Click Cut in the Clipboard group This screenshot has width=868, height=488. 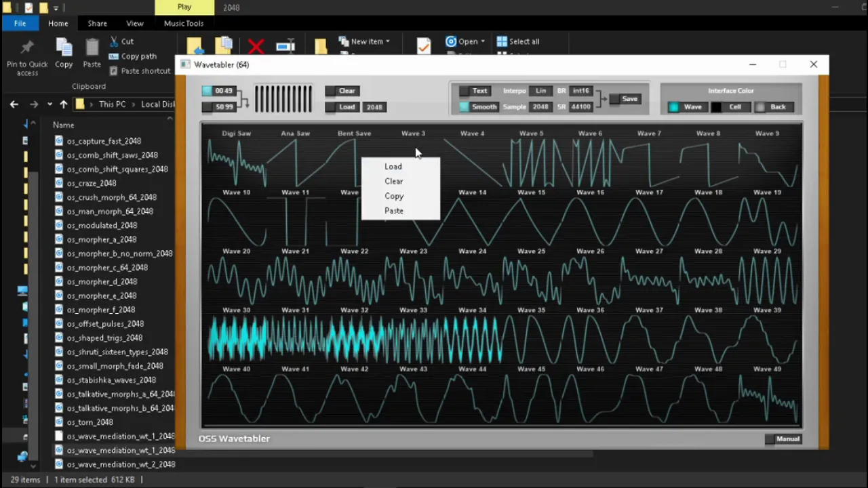point(121,41)
